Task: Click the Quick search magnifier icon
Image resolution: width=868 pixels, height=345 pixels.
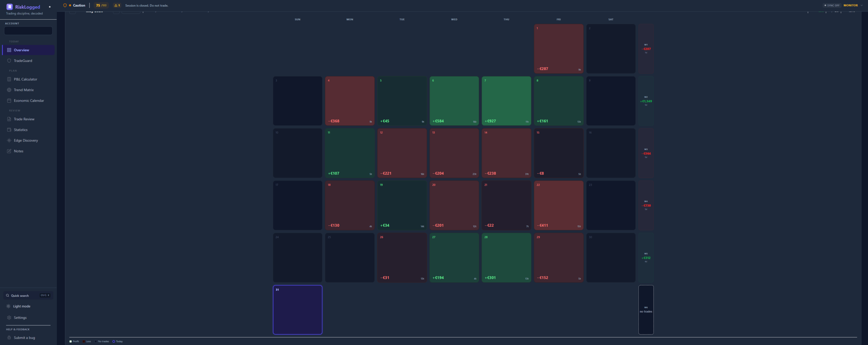Action: click(x=7, y=296)
